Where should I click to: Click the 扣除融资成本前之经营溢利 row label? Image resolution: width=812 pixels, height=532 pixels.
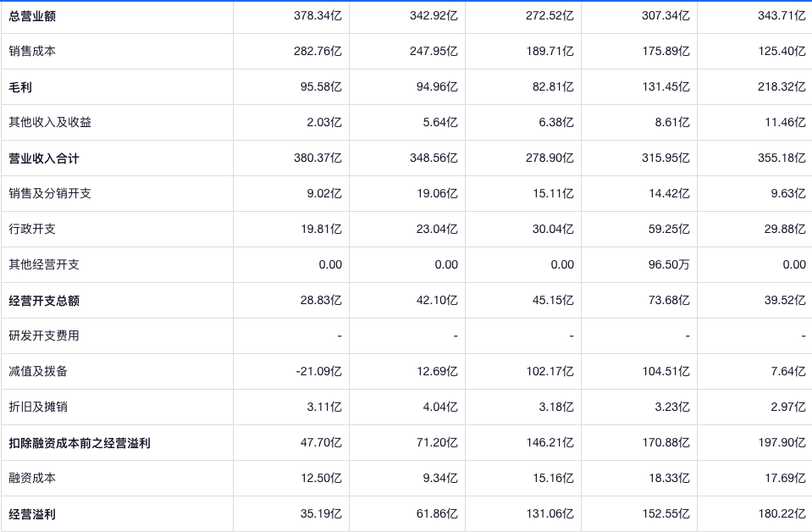point(80,443)
